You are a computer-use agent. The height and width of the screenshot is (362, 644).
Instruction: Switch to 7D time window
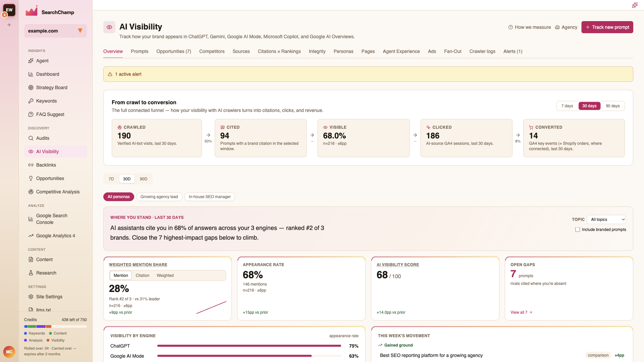(x=111, y=179)
